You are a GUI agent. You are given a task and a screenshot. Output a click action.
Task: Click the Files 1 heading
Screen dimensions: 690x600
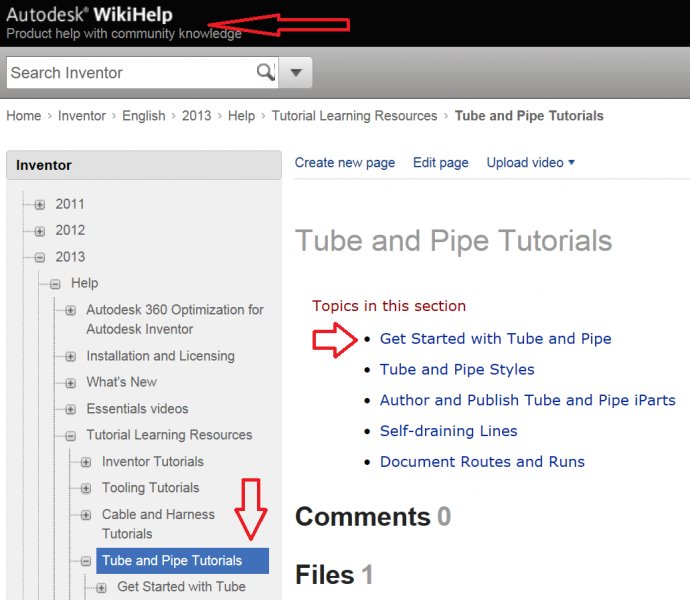[334, 575]
